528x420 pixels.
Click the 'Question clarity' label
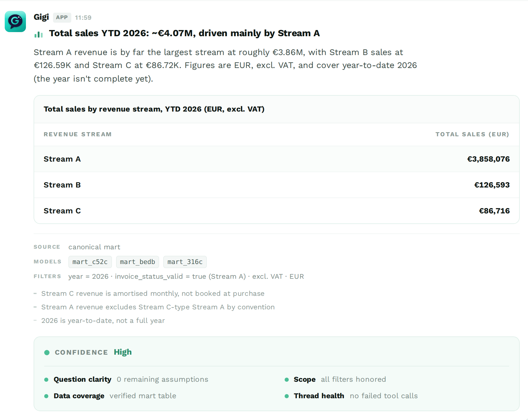pos(82,380)
